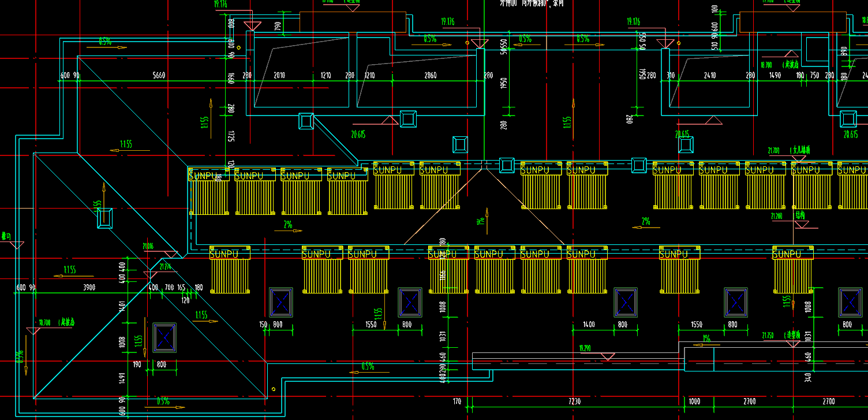The height and width of the screenshot is (420, 868).
Task: Pick the 2860 dimension value
Action: (431, 76)
